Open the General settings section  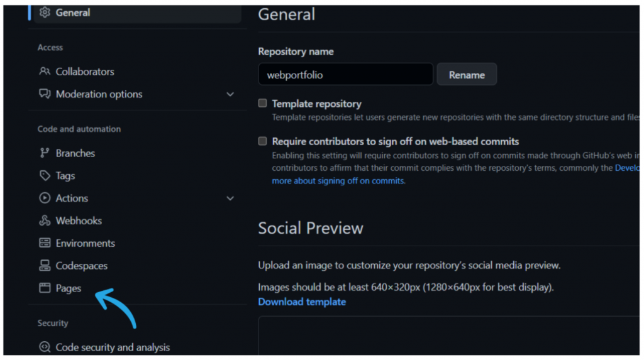(137, 13)
